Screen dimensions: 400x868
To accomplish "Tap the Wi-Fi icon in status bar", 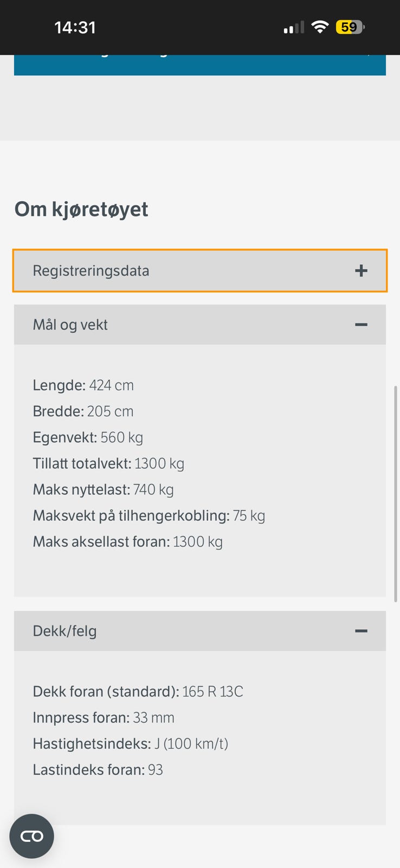I will (320, 27).
